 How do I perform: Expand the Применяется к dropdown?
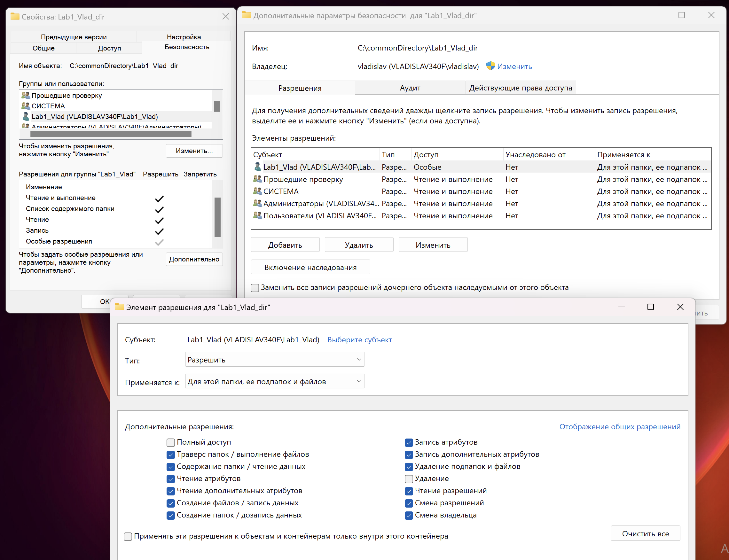click(274, 381)
